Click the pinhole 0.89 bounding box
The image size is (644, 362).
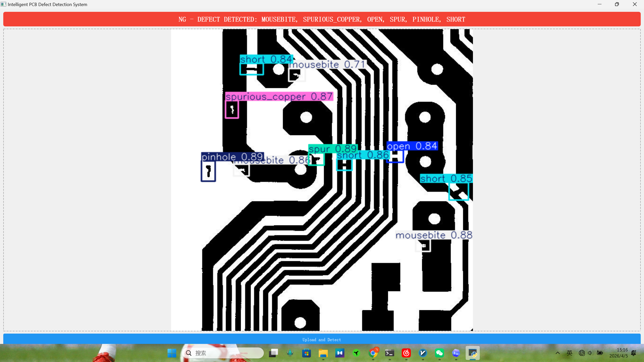[208, 171]
